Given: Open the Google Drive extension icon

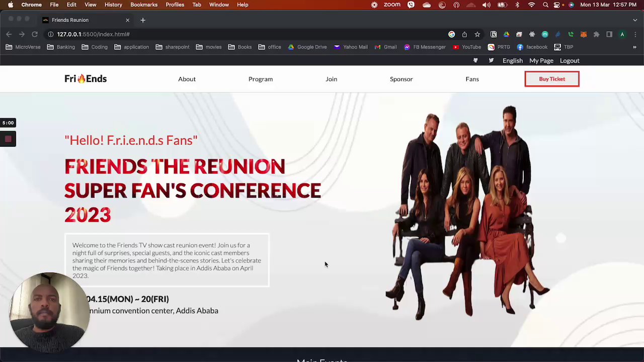Looking at the screenshot, I should click(x=506, y=34).
